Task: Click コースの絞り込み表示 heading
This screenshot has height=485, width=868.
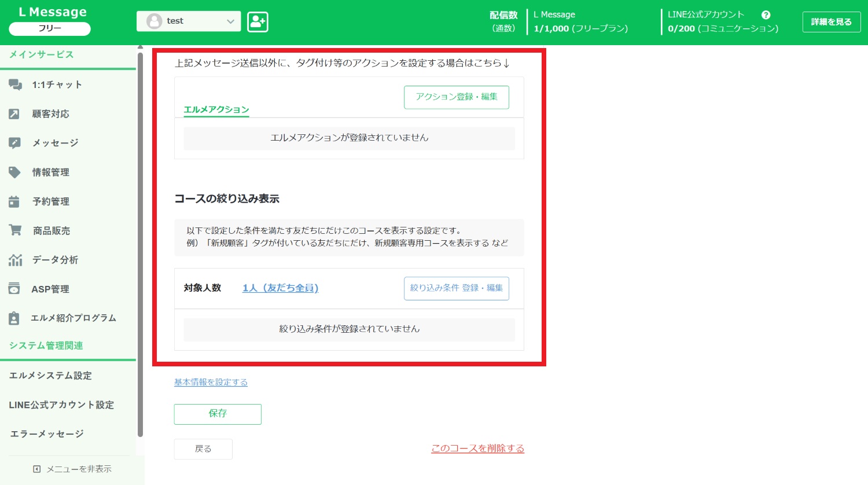Action: coord(227,199)
